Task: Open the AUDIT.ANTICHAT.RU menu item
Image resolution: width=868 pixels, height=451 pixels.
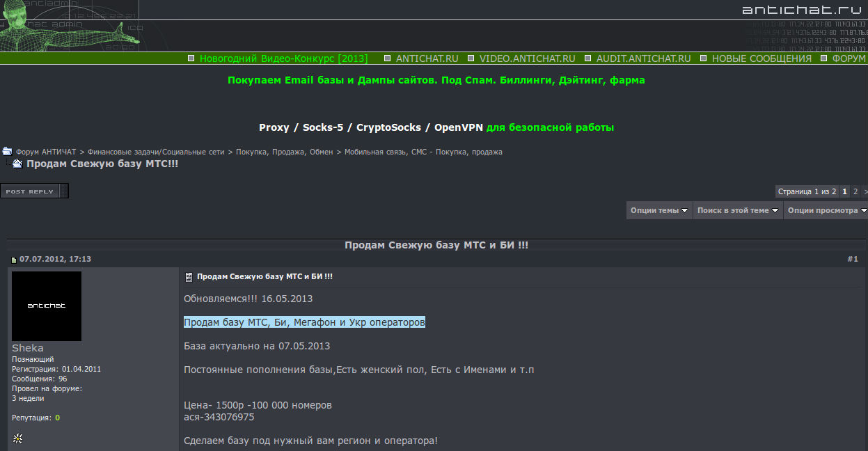Action: 643,58
